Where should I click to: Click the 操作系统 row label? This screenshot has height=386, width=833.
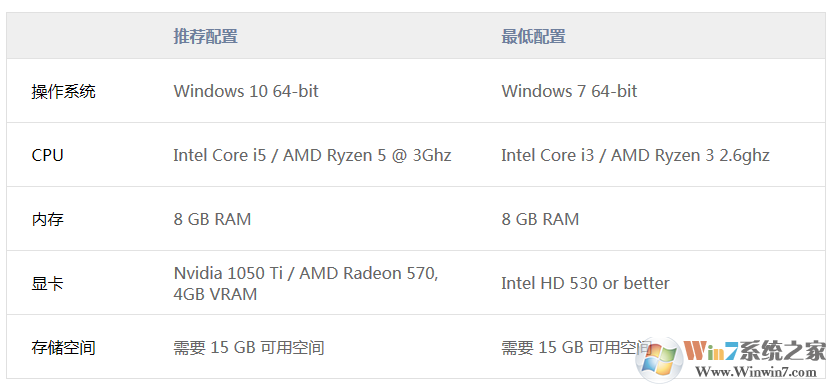(x=63, y=91)
